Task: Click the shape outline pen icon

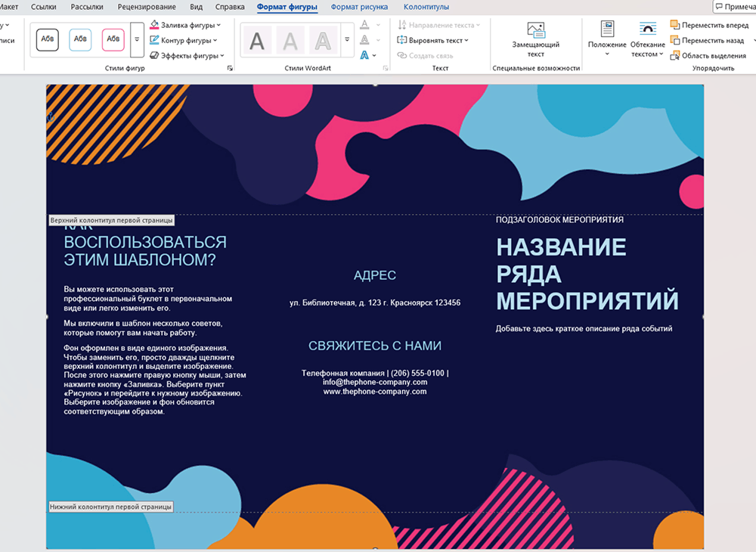Action: click(154, 40)
